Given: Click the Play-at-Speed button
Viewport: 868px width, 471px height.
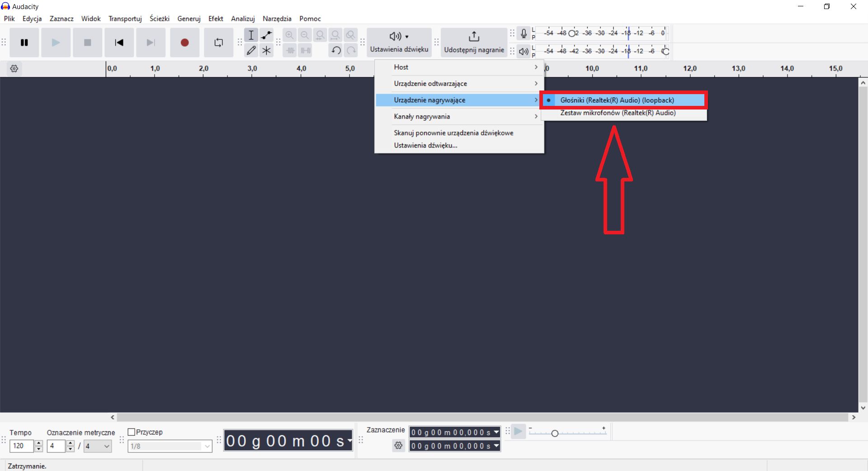Looking at the screenshot, I should click(519, 432).
